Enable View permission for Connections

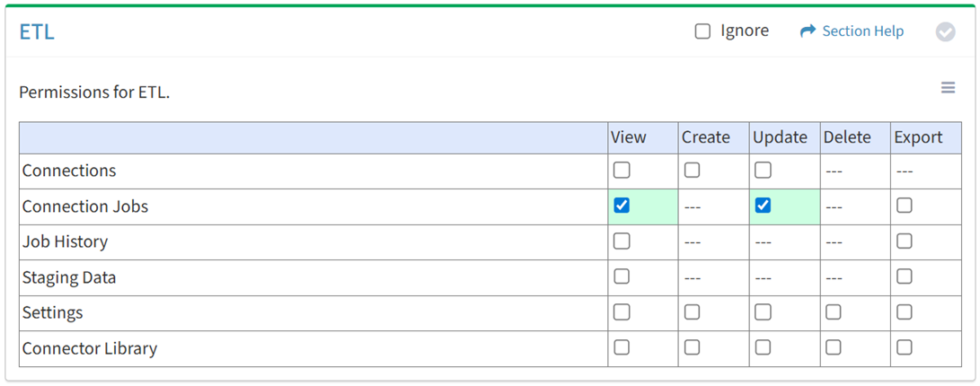pos(622,170)
